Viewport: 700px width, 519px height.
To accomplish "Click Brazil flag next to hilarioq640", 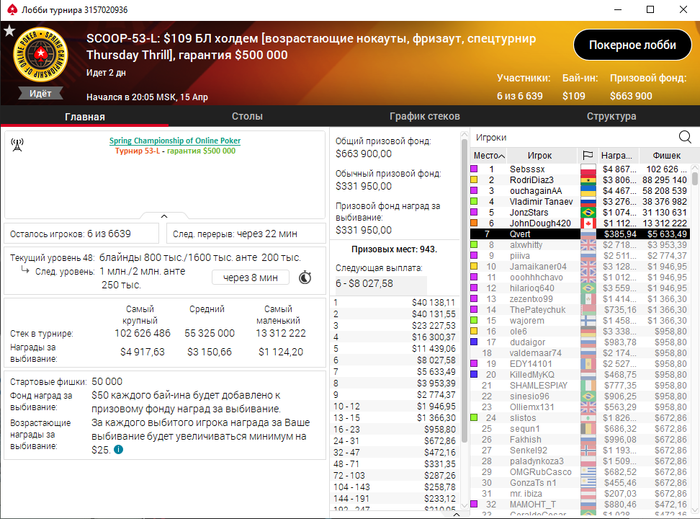I will (x=588, y=288).
